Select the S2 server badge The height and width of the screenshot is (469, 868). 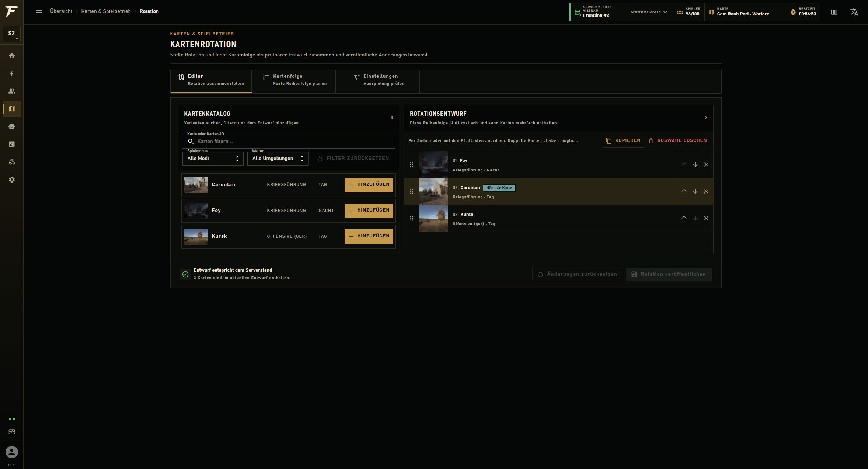pyautogui.click(x=12, y=34)
